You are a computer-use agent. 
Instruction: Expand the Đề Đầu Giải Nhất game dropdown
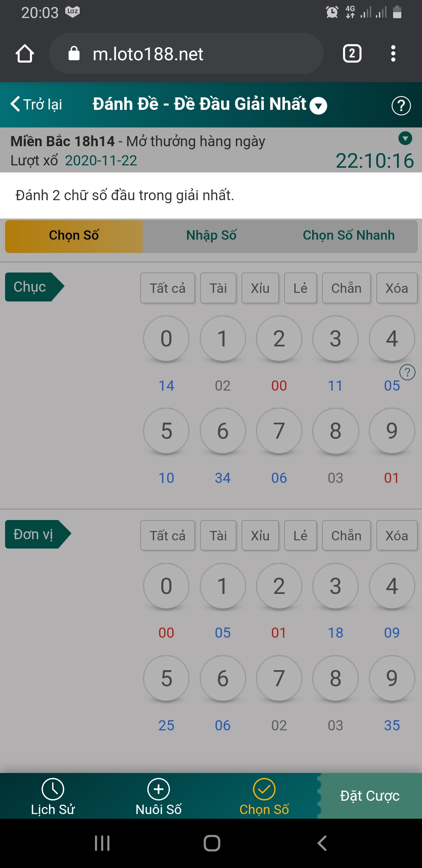tap(318, 106)
